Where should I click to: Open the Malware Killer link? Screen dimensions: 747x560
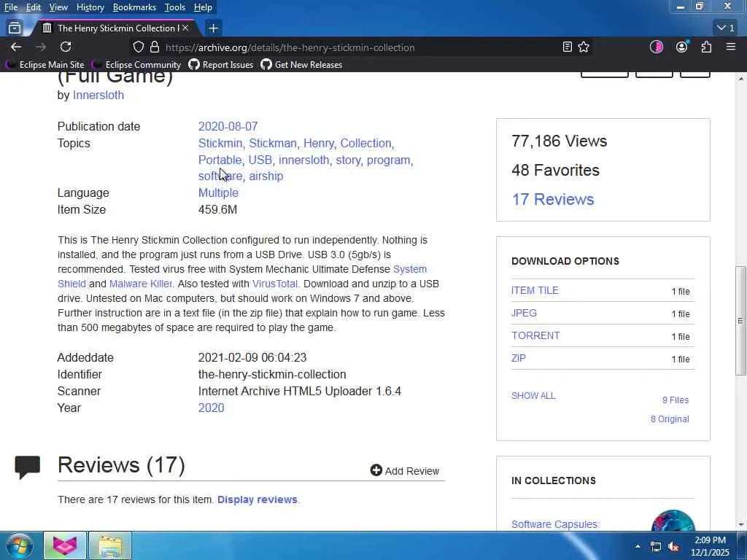pos(141,284)
